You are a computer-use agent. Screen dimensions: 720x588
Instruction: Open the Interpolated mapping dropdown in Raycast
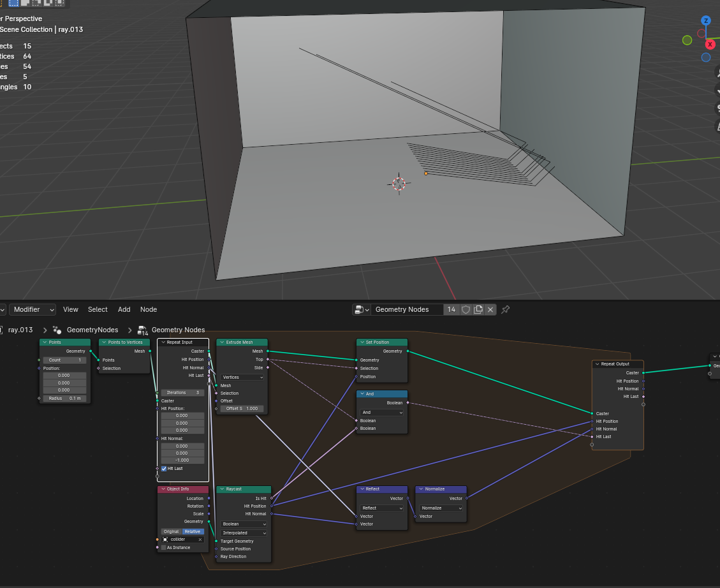coord(244,533)
